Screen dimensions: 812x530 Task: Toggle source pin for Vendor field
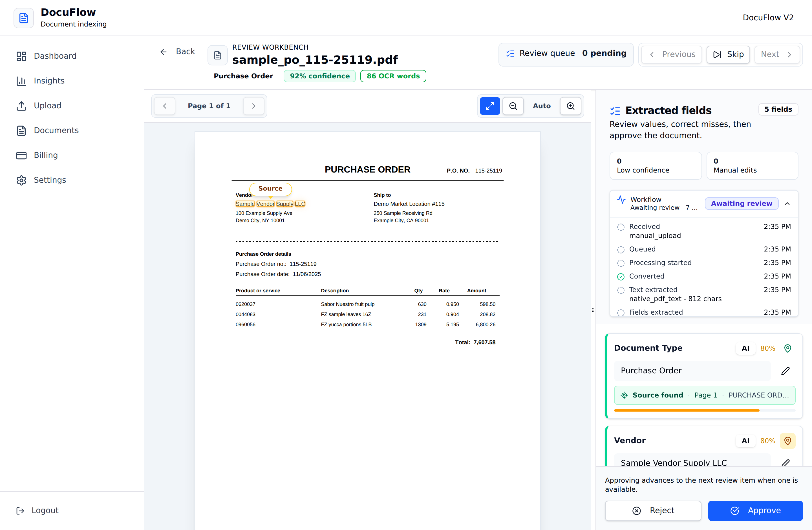pos(787,441)
